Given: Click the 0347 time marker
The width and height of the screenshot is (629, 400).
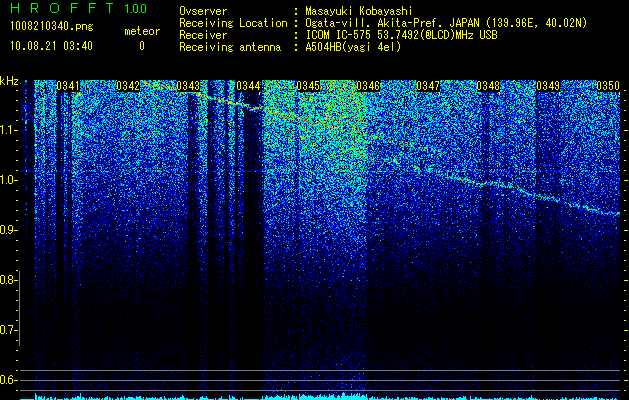Looking at the screenshot, I should point(428,86).
